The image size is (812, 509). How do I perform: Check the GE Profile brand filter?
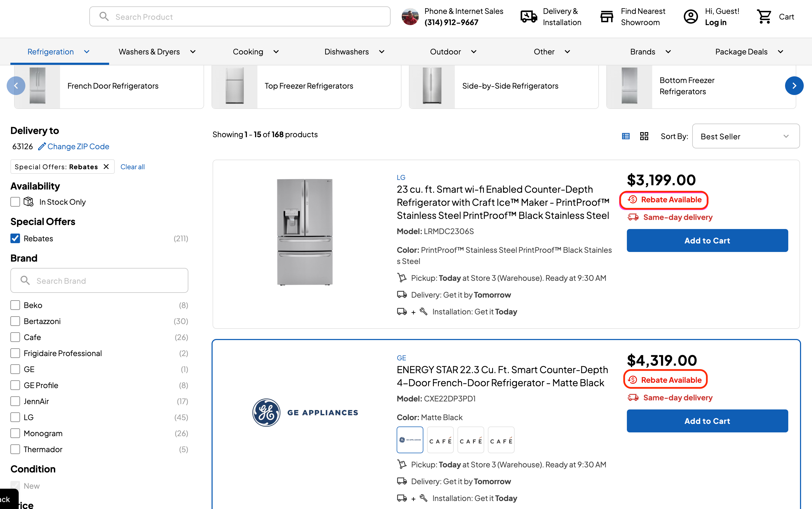pyautogui.click(x=15, y=385)
